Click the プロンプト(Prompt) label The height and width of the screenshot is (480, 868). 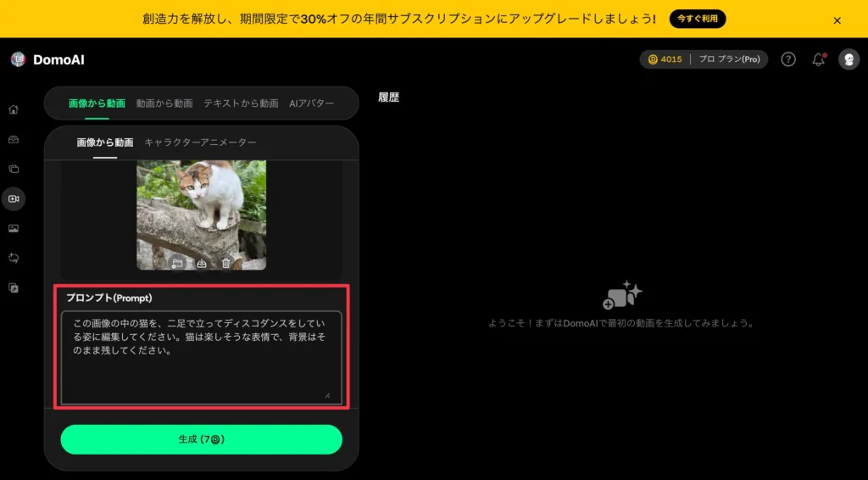pos(109,298)
